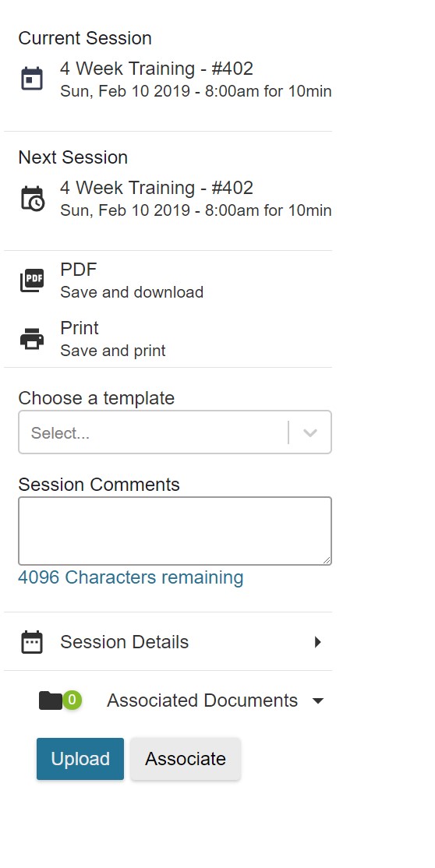Click the green zero document count badge
This screenshot has height=868, width=435.
click(72, 700)
